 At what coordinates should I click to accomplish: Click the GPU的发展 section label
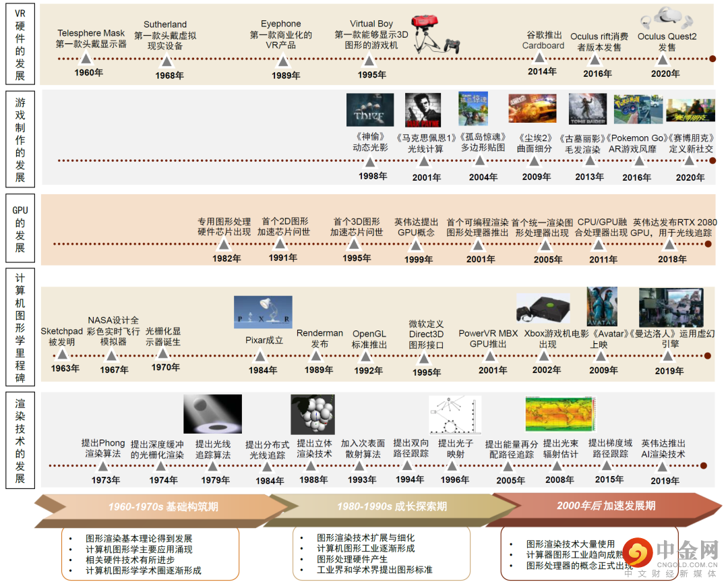click(x=20, y=229)
